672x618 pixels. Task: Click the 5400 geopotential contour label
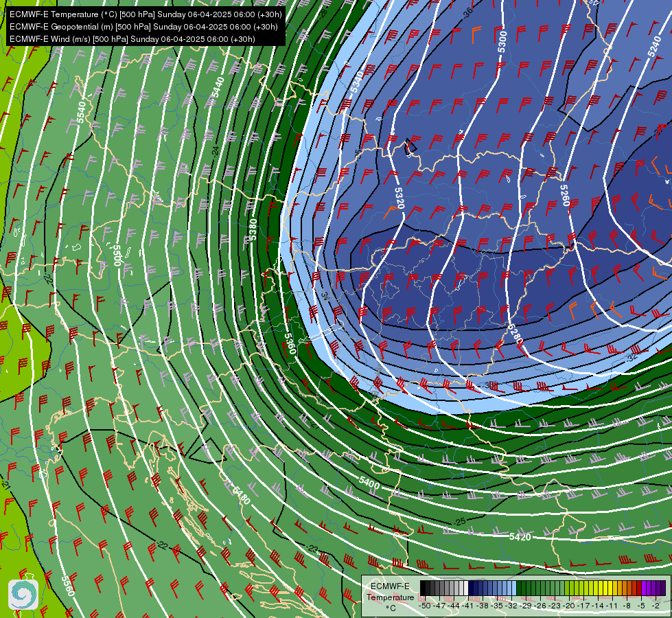tap(369, 483)
